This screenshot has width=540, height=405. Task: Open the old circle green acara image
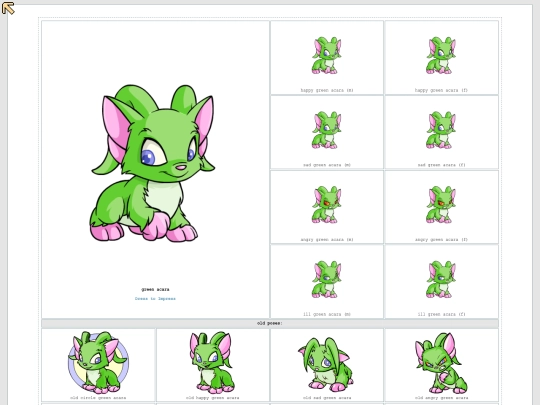[98, 362]
